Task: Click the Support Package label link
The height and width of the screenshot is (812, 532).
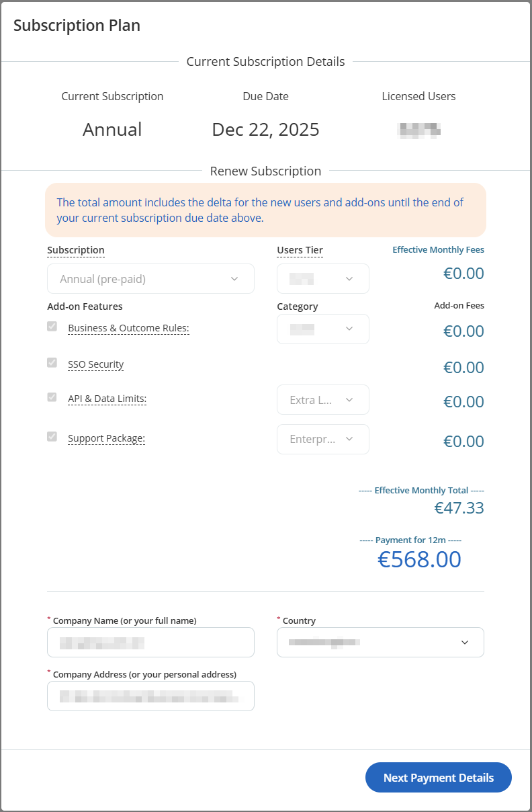Action: click(x=106, y=439)
